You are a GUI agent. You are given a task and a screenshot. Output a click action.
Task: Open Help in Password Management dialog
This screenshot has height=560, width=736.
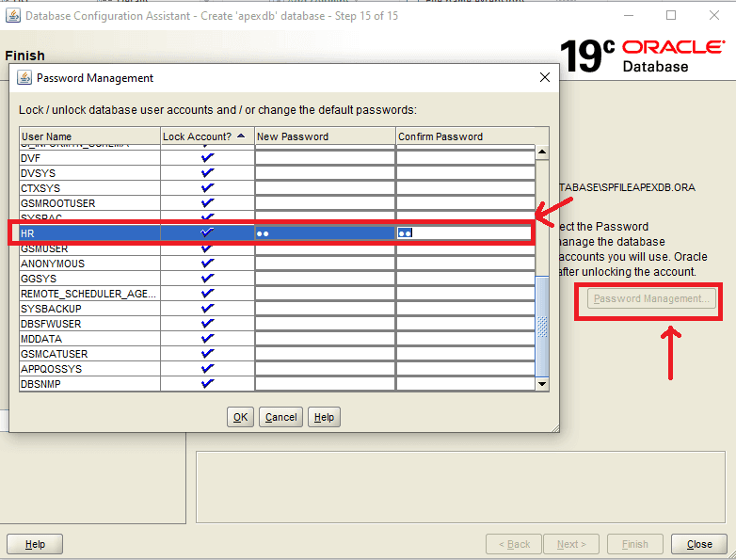pyautogui.click(x=324, y=417)
